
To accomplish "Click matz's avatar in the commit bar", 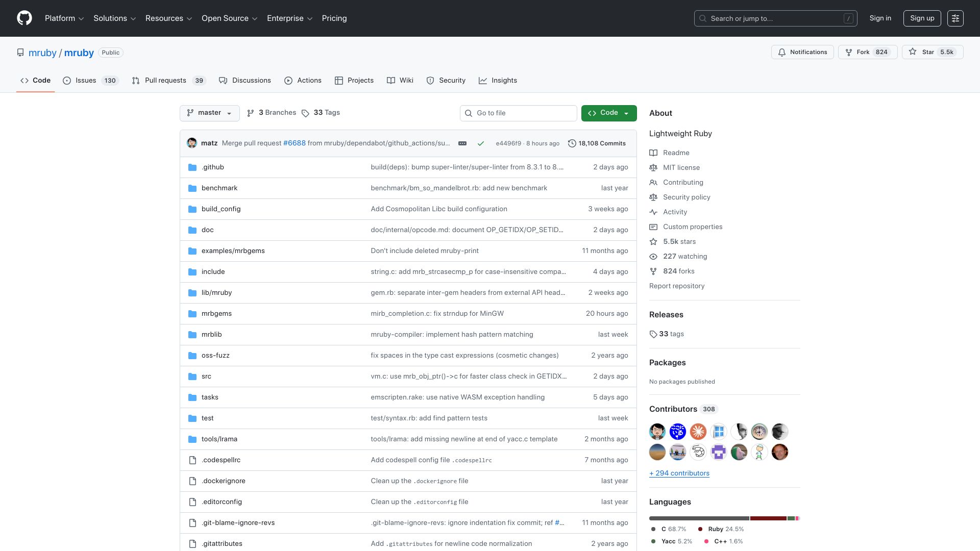I will 192,143.
